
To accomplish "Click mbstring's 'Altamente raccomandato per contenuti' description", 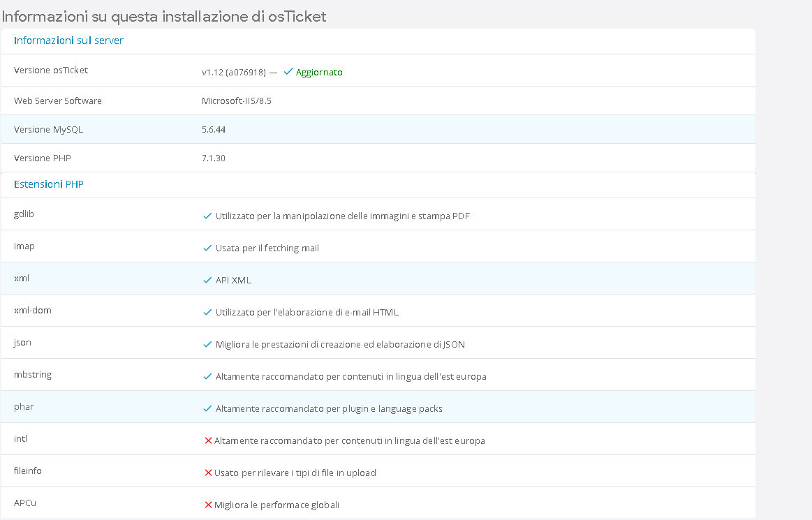I will (351, 376).
